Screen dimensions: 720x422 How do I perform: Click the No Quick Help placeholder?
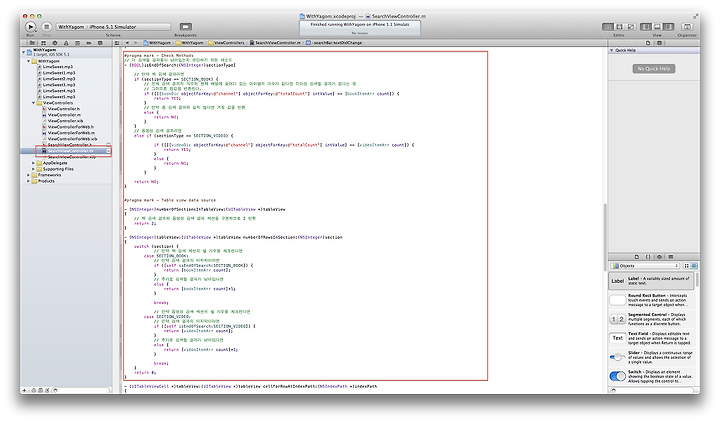654,68
